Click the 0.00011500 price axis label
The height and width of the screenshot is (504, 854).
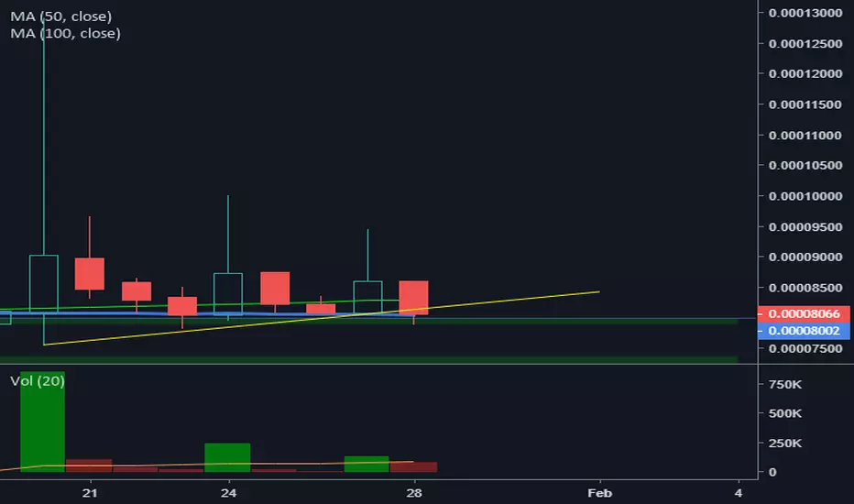[805, 104]
